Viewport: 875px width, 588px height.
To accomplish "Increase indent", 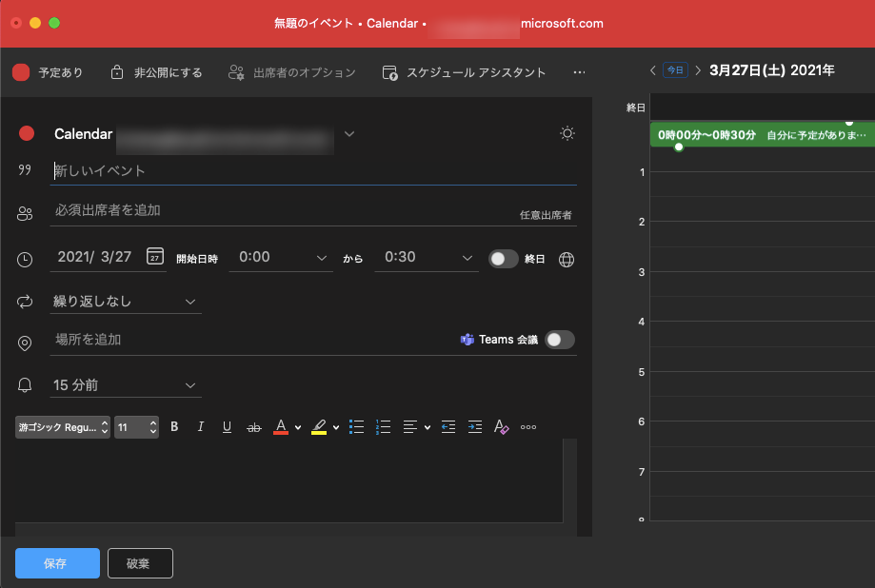I will pyautogui.click(x=475, y=427).
